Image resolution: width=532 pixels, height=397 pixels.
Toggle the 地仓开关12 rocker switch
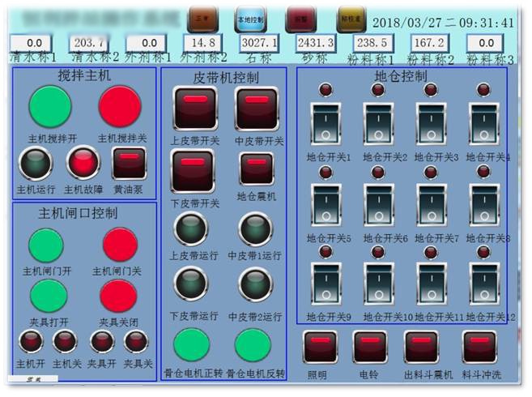point(484,284)
